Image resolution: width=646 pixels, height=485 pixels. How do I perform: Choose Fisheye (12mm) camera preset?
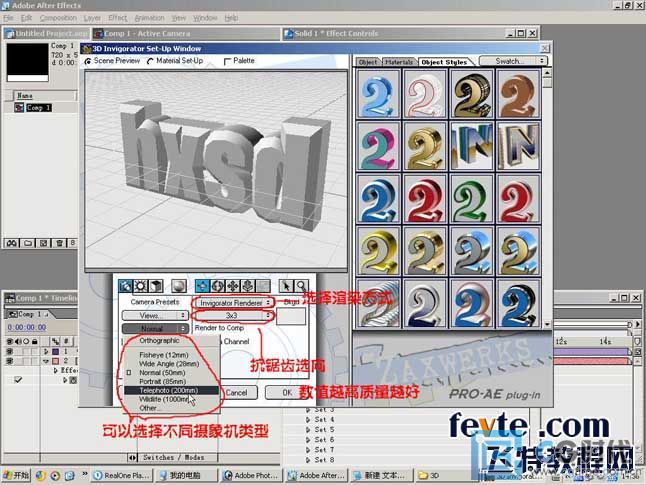click(x=171, y=355)
